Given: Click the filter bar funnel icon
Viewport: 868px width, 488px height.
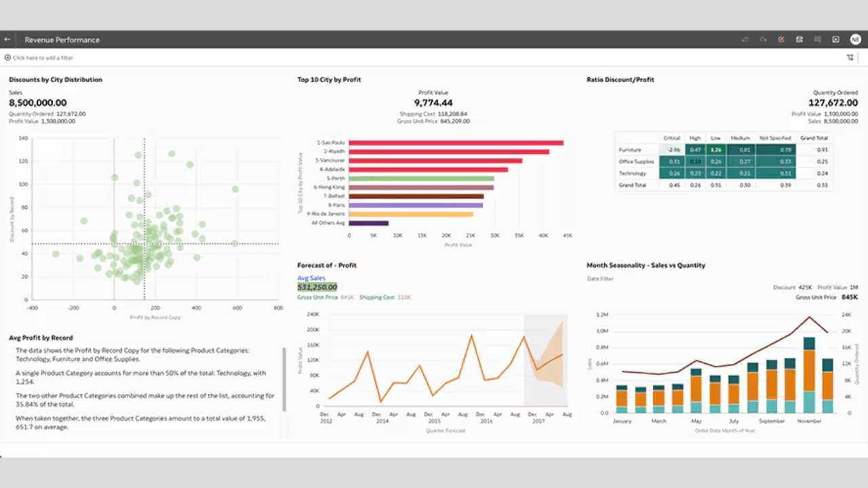Looking at the screenshot, I should click(x=850, y=58).
